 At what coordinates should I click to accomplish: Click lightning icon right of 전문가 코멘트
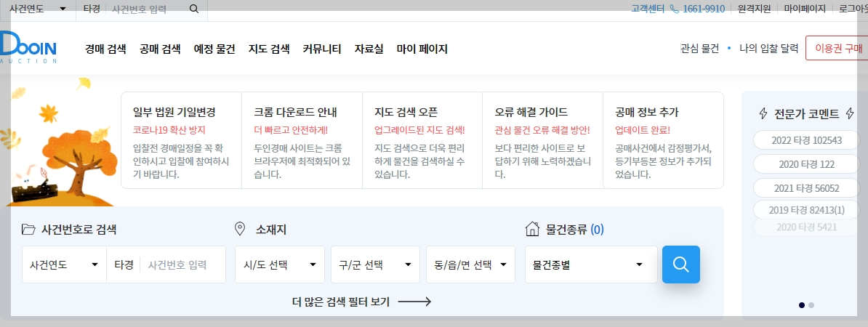[850, 114]
